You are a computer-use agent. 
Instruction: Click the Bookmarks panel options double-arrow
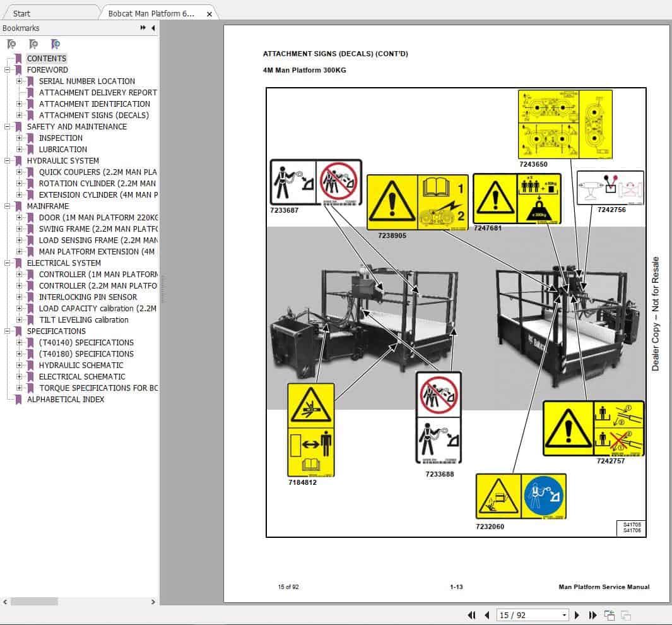coord(144,28)
